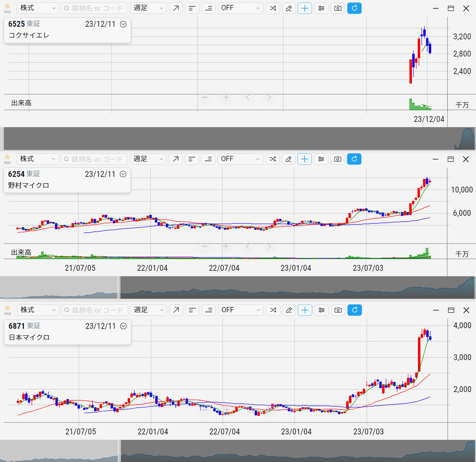Open chart settings sliders icon in the 日本マイクロ panel
The height and width of the screenshot is (462, 476).
coord(321,310)
